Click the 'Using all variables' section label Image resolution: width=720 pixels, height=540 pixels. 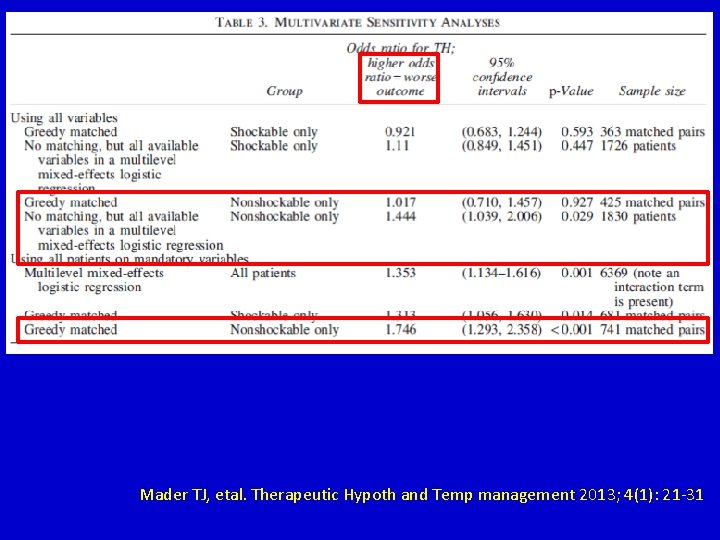[x=64, y=118]
